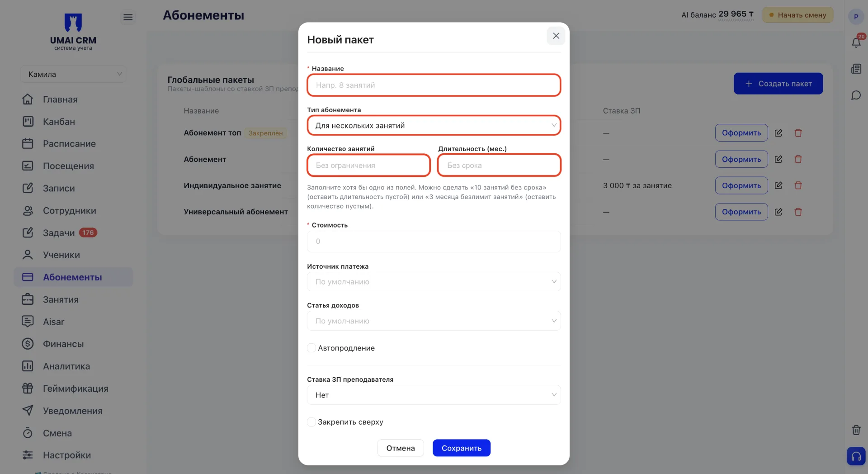The width and height of the screenshot is (868, 474).
Task: Check the Закрепить сверху option
Action: pyautogui.click(x=311, y=422)
